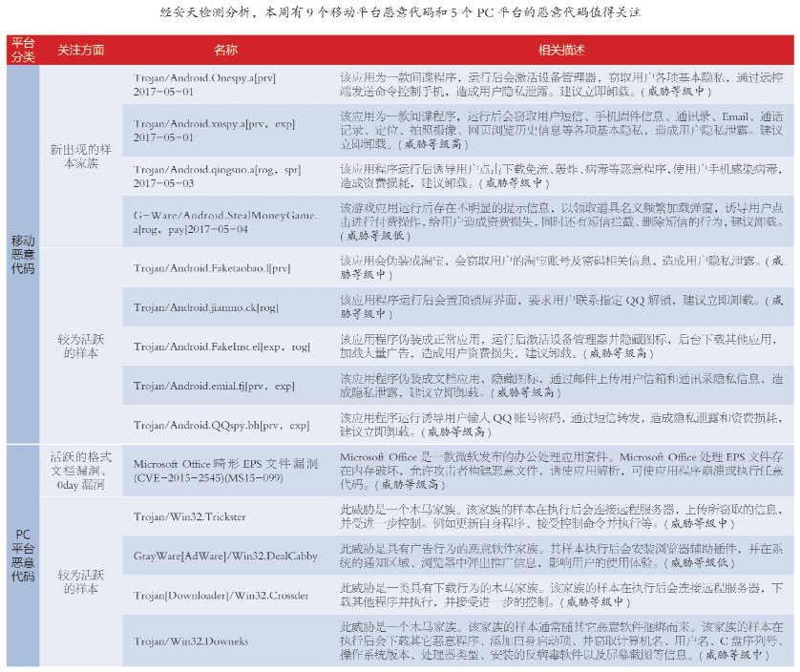Click the DealCabby description about 广告行为
800x672 pixels.
[x=561, y=556]
